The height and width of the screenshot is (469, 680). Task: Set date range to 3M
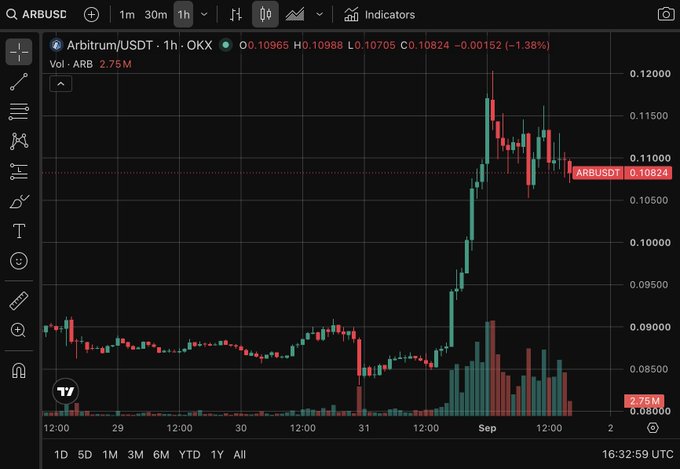tap(135, 455)
